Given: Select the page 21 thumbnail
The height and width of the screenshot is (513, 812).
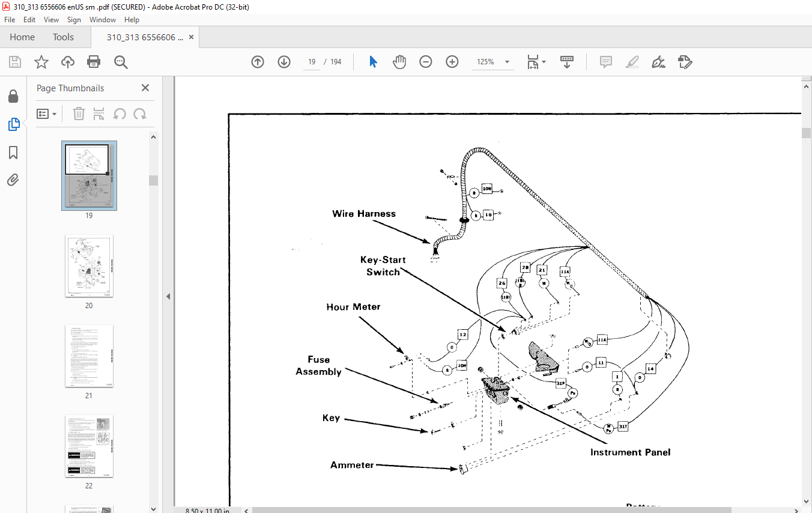Looking at the screenshot, I should pyautogui.click(x=89, y=356).
